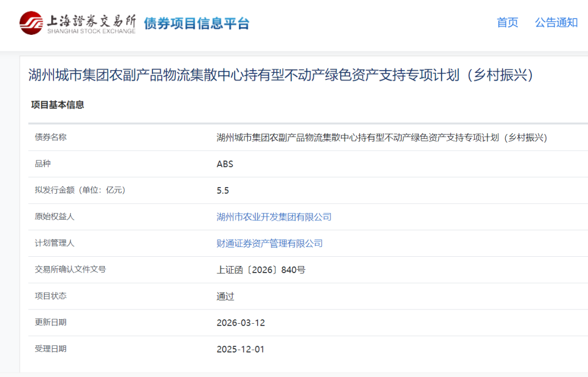Click the 2025-12-01 date value
This screenshot has width=588, height=377.
241,350
